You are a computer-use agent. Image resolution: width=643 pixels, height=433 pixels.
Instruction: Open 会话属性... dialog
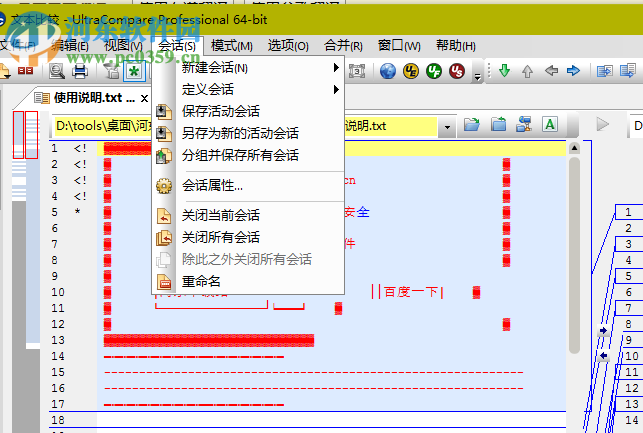coord(248,186)
